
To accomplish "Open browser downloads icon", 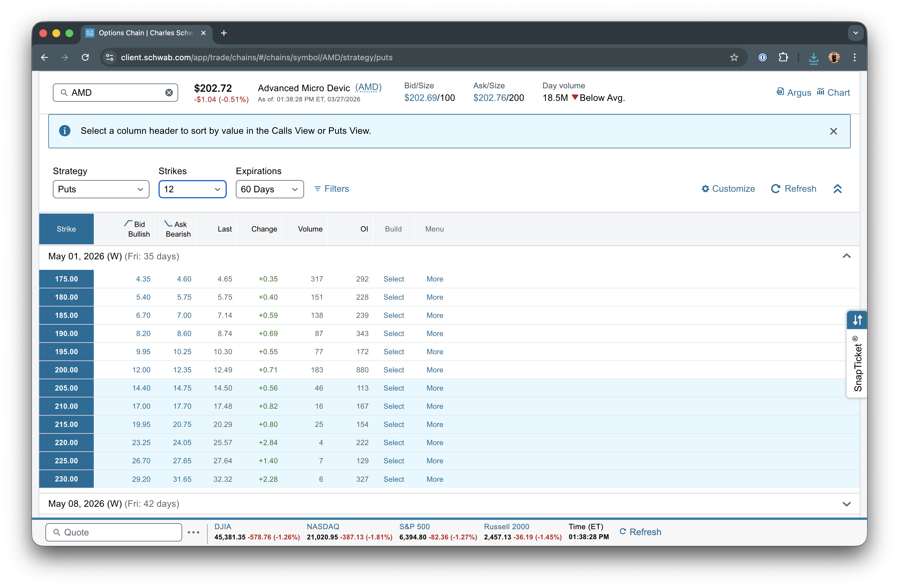I will click(x=814, y=58).
